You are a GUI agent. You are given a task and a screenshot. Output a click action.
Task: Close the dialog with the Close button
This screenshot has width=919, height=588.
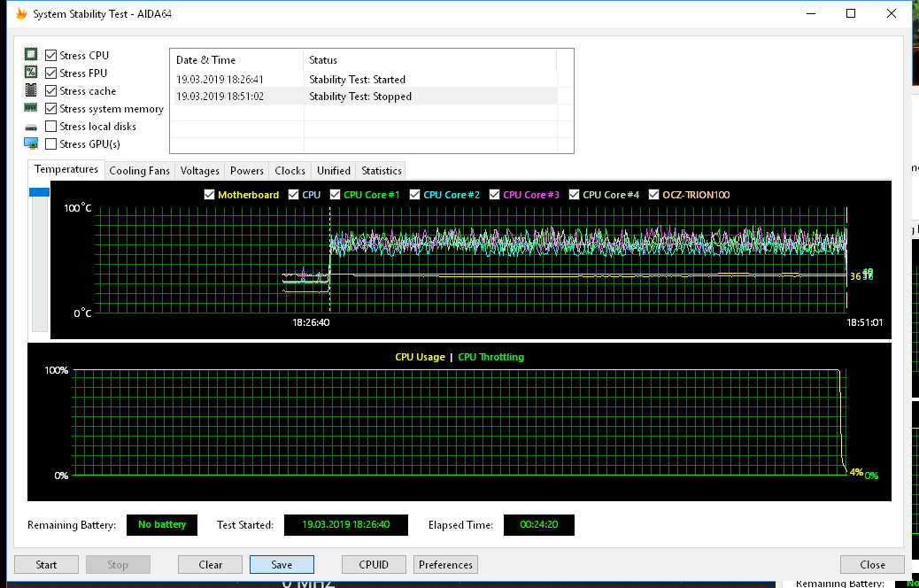[872, 565]
